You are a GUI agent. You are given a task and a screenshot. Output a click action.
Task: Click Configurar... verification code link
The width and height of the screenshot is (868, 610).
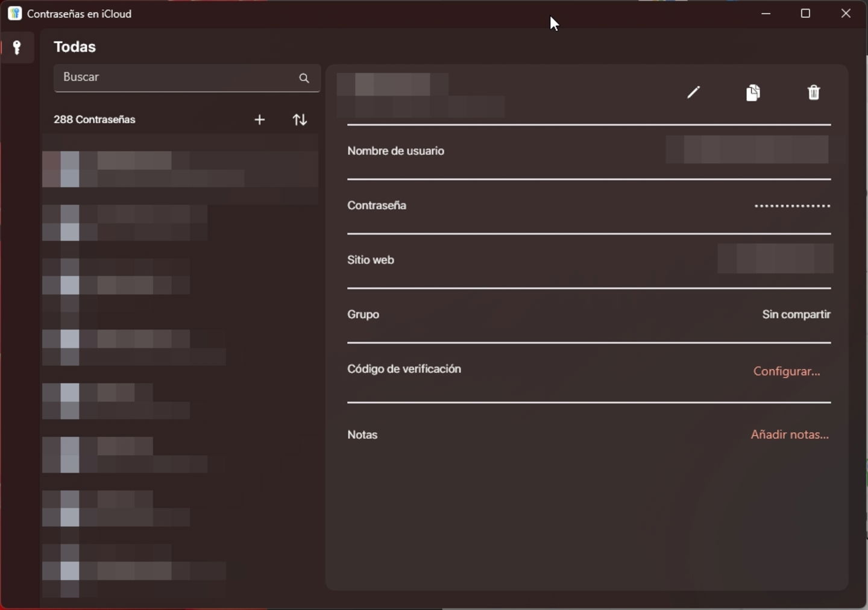click(x=787, y=371)
